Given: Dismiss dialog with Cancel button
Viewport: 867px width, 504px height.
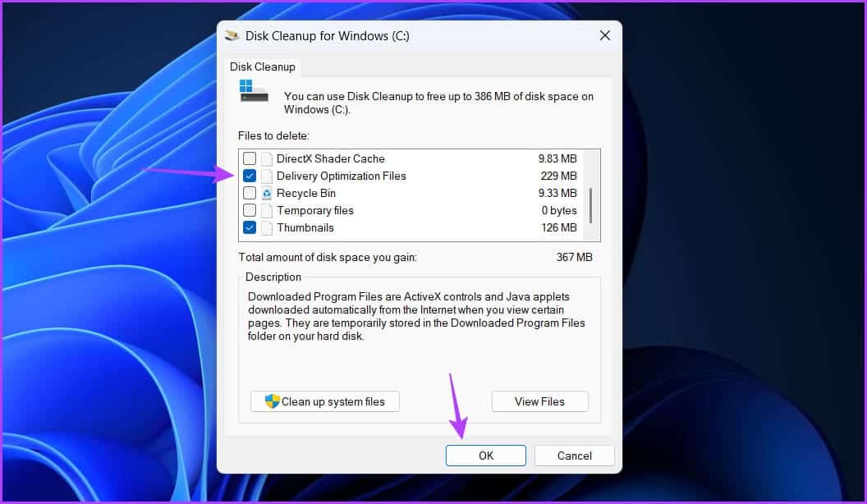Looking at the screenshot, I should tap(575, 456).
